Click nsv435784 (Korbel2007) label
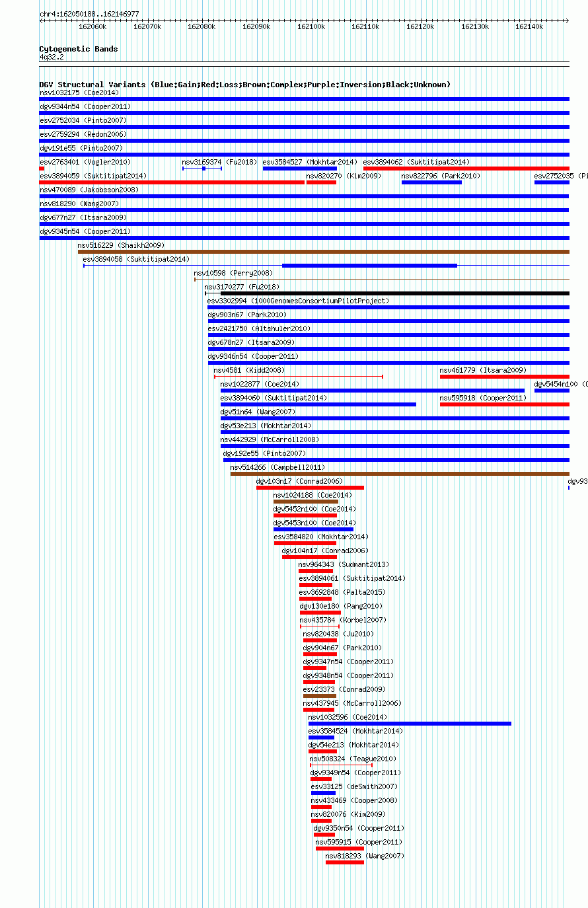 (x=344, y=620)
